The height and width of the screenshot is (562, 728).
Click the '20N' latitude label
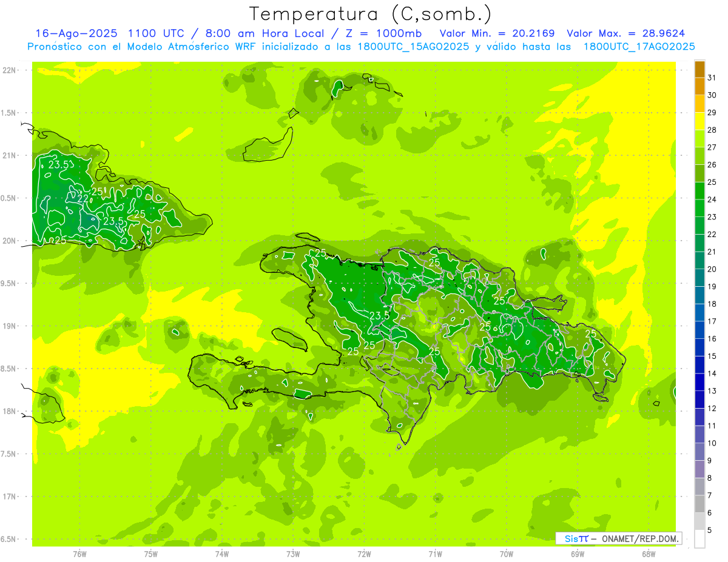pos(9,241)
